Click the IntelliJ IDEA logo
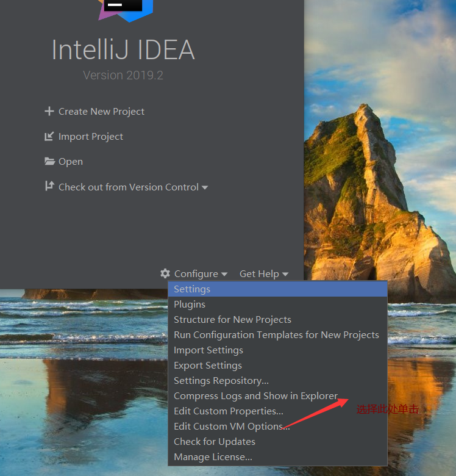456x476 pixels. coord(126,11)
